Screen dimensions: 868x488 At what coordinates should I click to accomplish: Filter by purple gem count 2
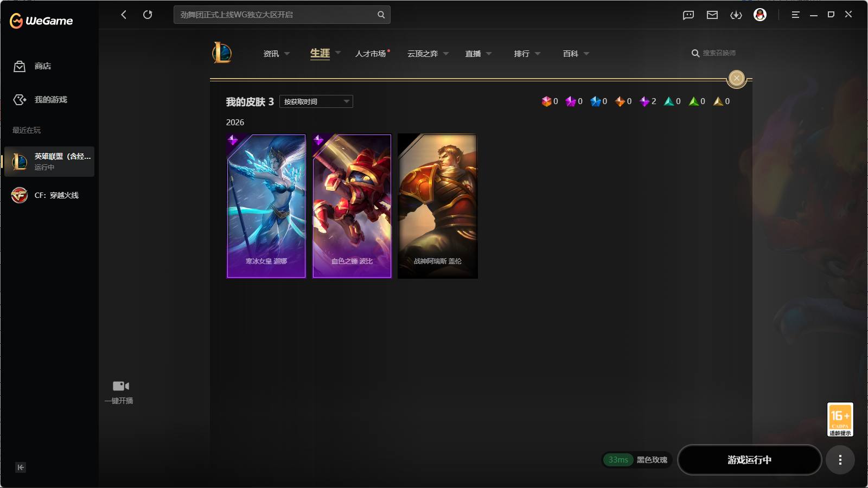[648, 101]
